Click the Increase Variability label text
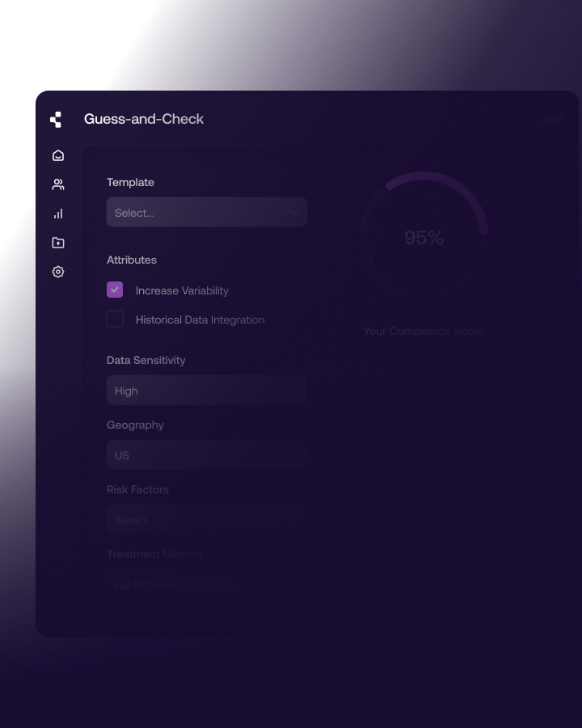The height and width of the screenshot is (728, 582). click(x=182, y=290)
